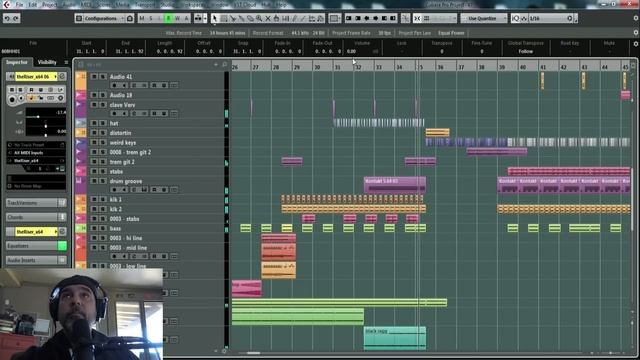Viewport: 640px width, 360px height.
Task: Select the Erase tool
Action: click(x=250, y=18)
